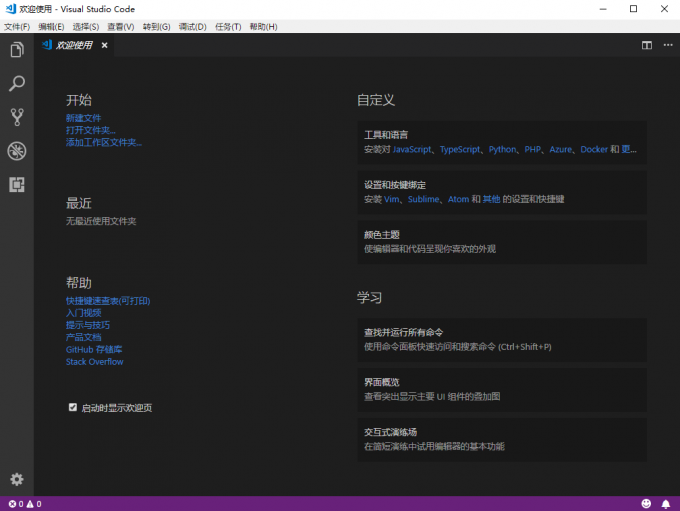This screenshot has width=680, height=511.
Task: Open the Manage gear menu
Action: (x=17, y=479)
